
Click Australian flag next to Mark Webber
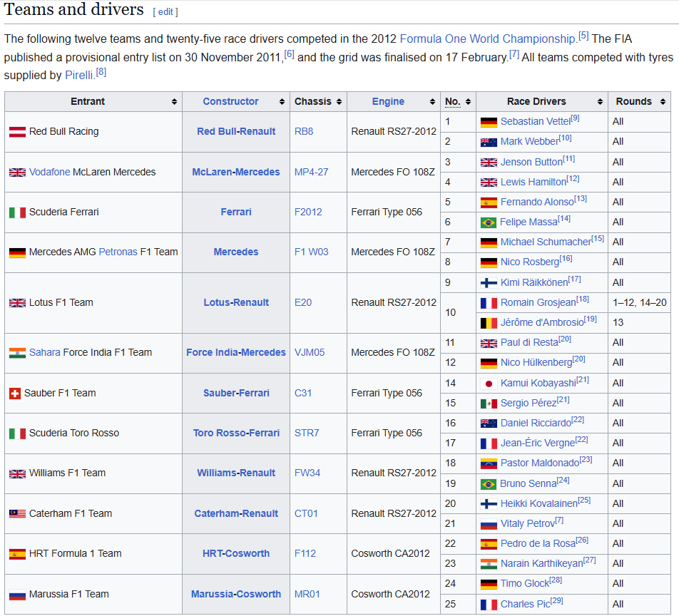tap(489, 142)
